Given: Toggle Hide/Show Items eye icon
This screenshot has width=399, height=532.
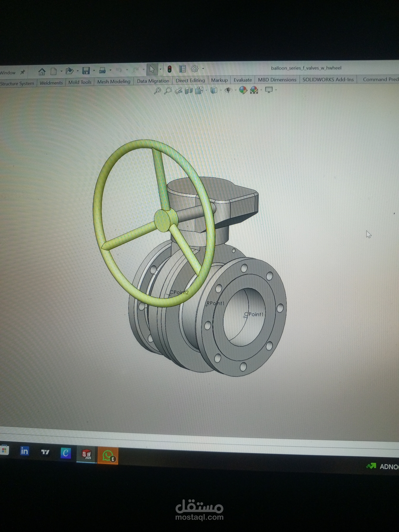Looking at the screenshot, I should click(228, 90).
